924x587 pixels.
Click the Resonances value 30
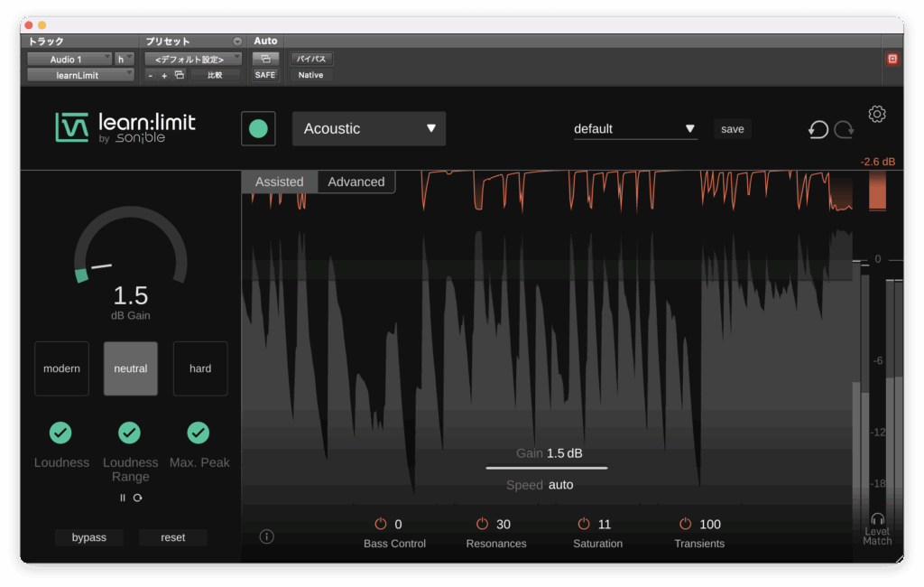tap(504, 524)
